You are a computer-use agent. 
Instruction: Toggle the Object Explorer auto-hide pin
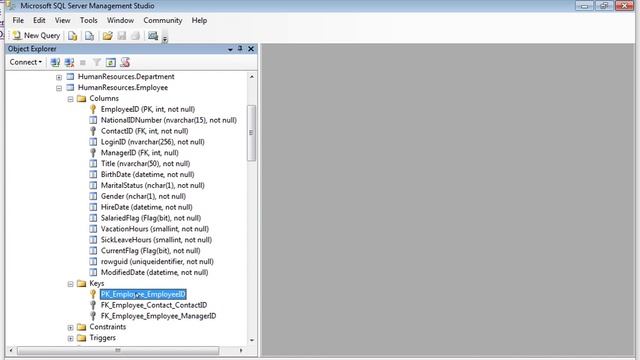click(240, 49)
